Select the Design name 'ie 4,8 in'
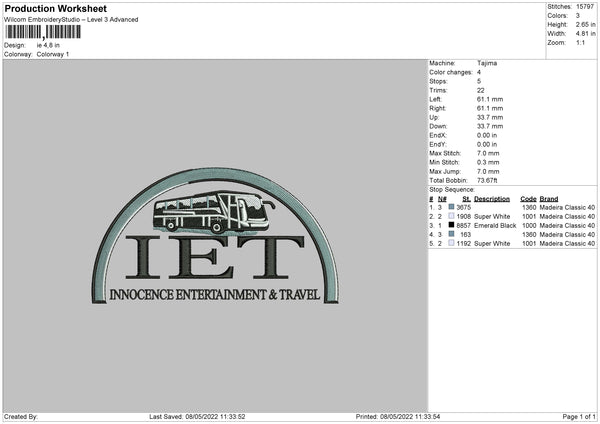The width and height of the screenshot is (600, 424). (48, 45)
